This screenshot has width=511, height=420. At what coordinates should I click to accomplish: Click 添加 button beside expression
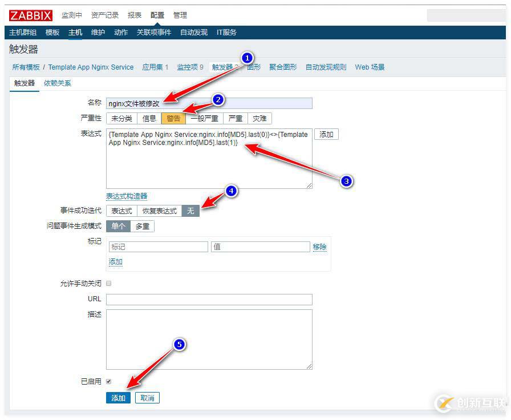click(x=327, y=134)
